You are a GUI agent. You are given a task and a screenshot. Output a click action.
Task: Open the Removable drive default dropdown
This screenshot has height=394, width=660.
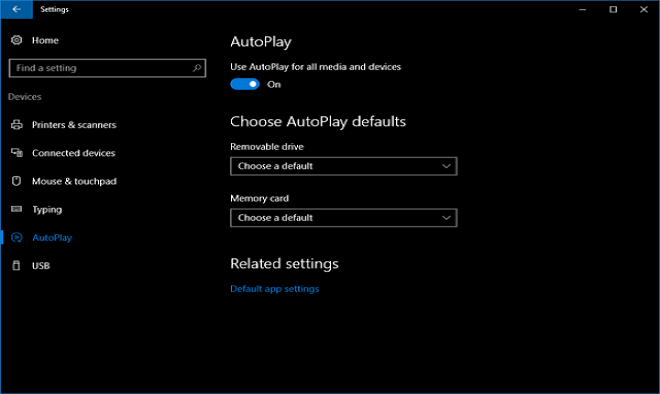[343, 166]
